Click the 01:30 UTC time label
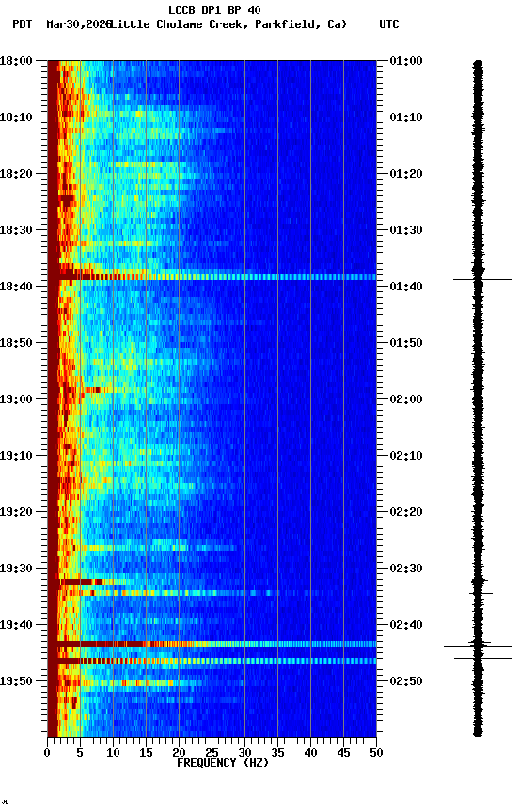This screenshot has height=812, width=519. 406,230
